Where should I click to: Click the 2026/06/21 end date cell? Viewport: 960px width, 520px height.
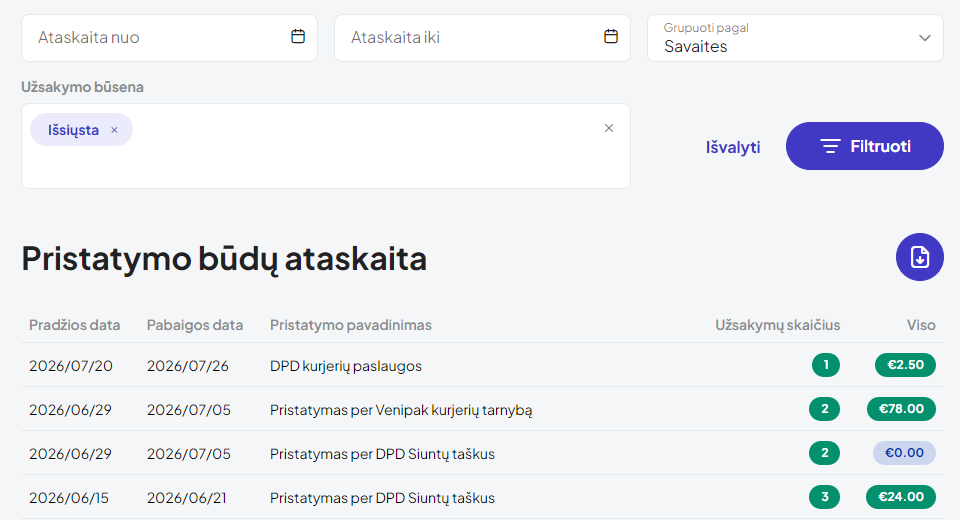click(187, 498)
